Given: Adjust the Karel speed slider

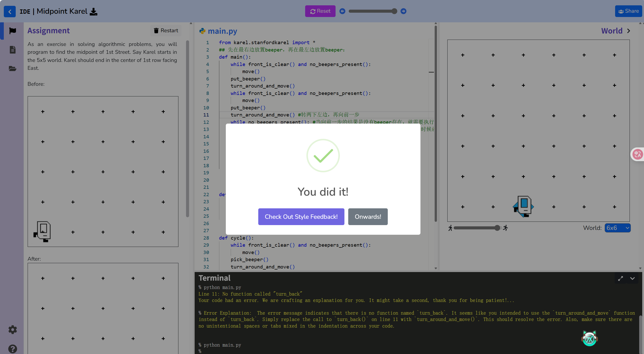Looking at the screenshot, I should [x=497, y=228].
